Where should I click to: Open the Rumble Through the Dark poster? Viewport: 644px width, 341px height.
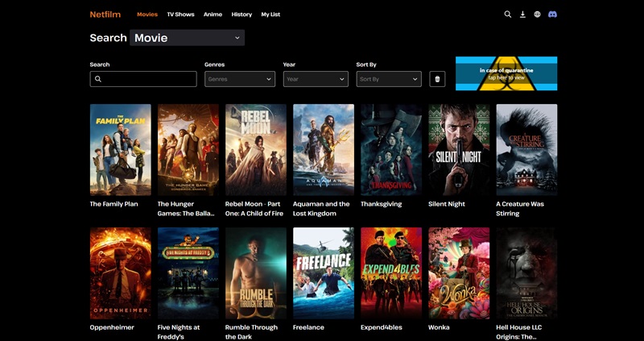[256, 273]
